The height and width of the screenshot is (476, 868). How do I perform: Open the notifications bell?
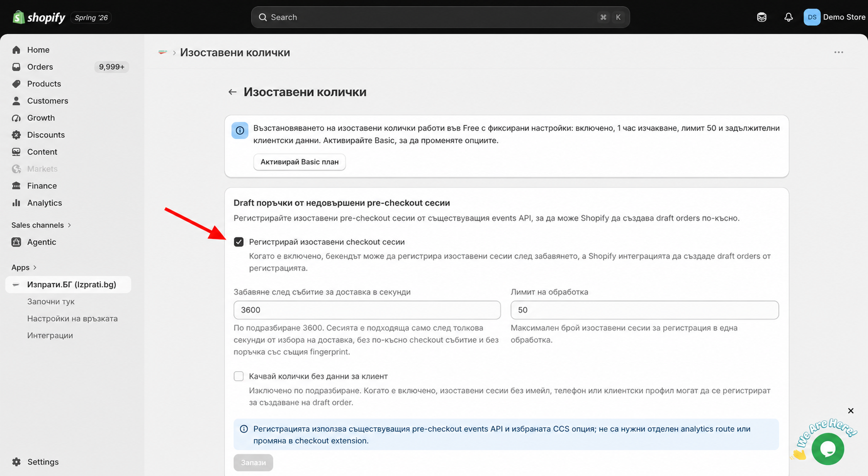tap(789, 17)
